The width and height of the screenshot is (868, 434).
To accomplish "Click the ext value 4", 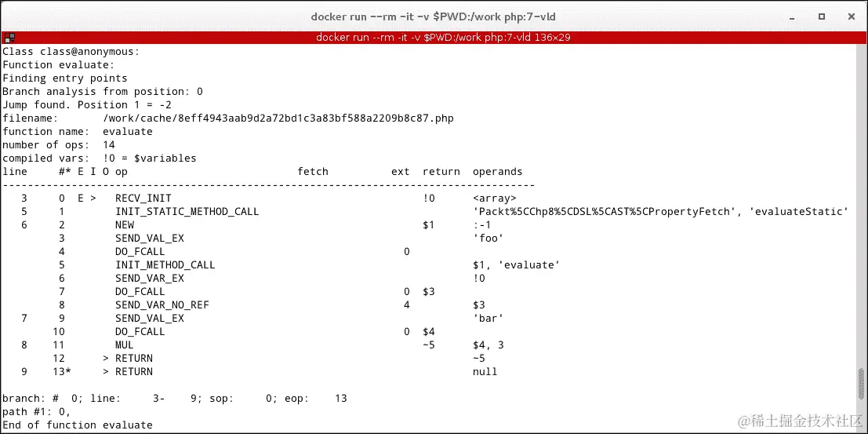I will coord(407,305).
